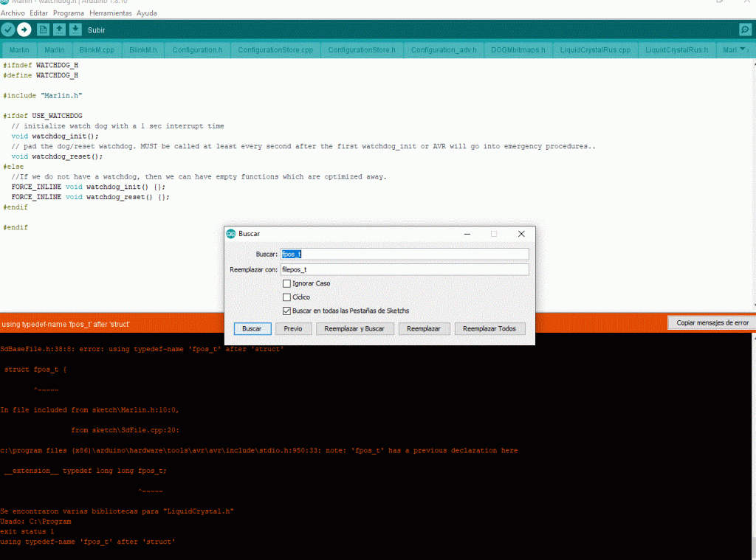Click the Arduino logo in Buscar dialog
Viewport: 756px width, 560px height.
pyautogui.click(x=231, y=233)
